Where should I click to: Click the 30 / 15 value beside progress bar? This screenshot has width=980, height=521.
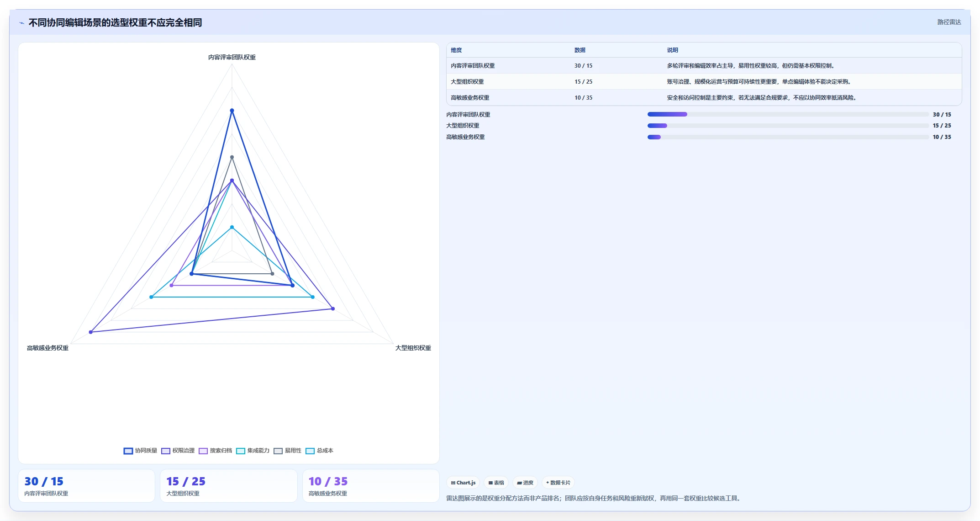(942, 115)
